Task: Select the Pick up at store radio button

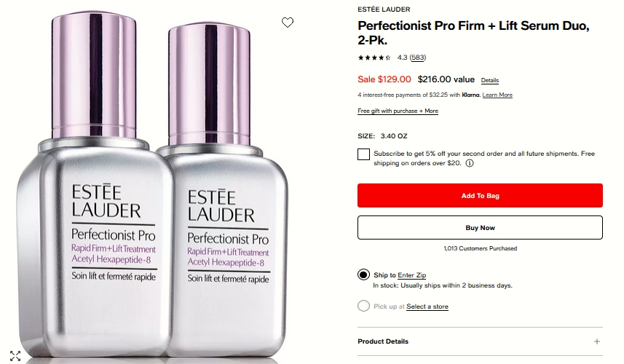Action: click(x=363, y=306)
